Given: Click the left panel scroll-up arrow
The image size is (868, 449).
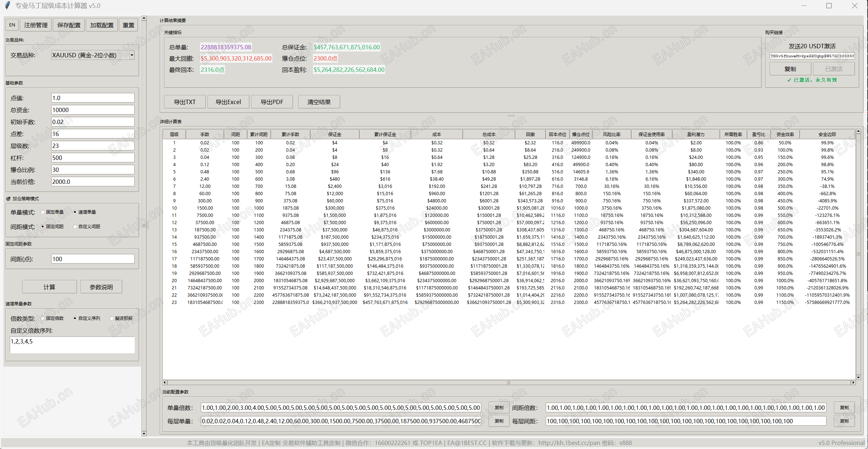Looking at the screenshot, I should point(144,18).
